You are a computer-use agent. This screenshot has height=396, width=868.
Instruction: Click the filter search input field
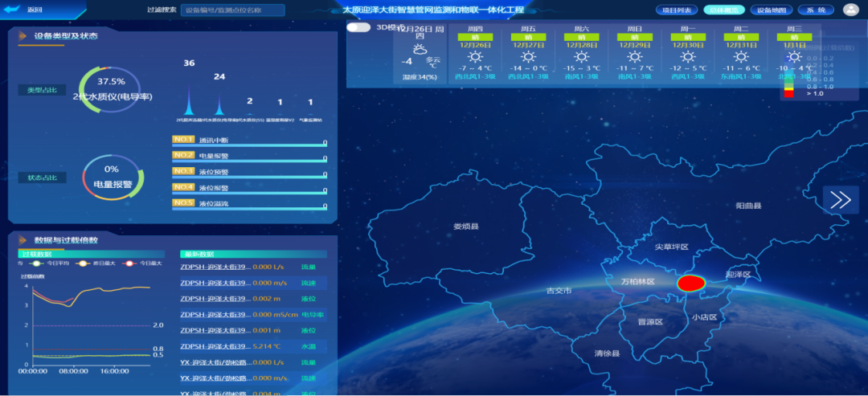tap(232, 10)
